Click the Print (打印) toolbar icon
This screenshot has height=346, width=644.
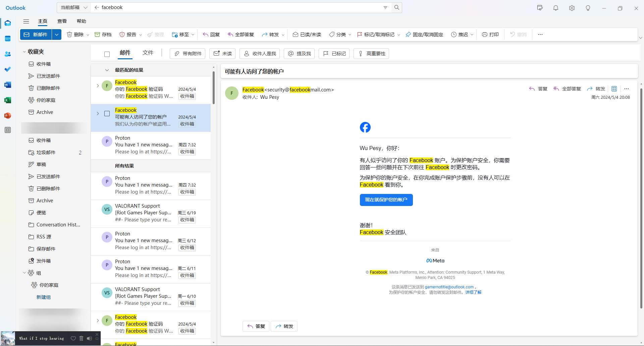click(x=490, y=34)
